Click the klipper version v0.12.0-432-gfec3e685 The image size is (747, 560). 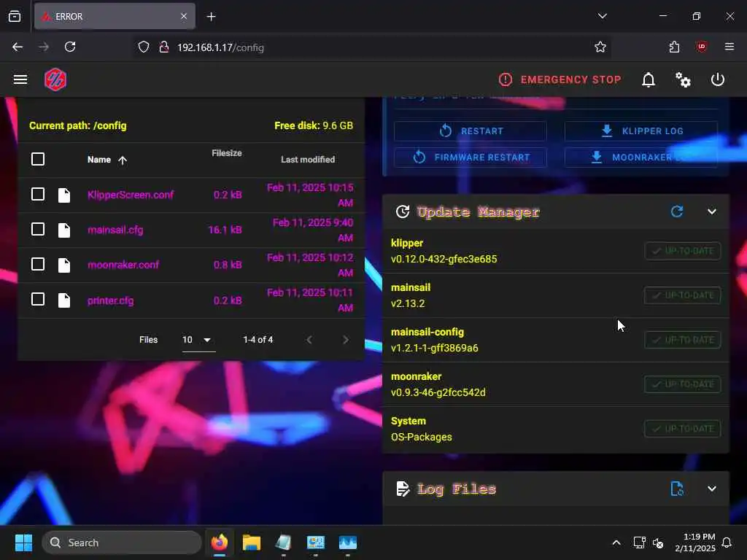coord(444,259)
